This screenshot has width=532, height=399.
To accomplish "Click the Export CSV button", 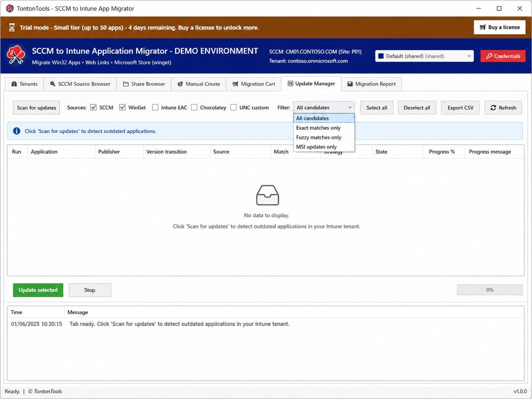I will (x=460, y=108).
